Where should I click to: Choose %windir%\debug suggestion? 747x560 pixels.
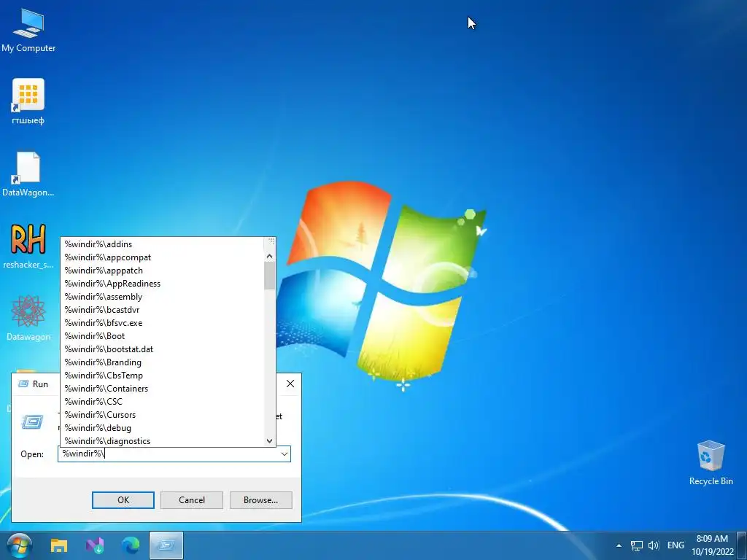[x=162, y=427]
